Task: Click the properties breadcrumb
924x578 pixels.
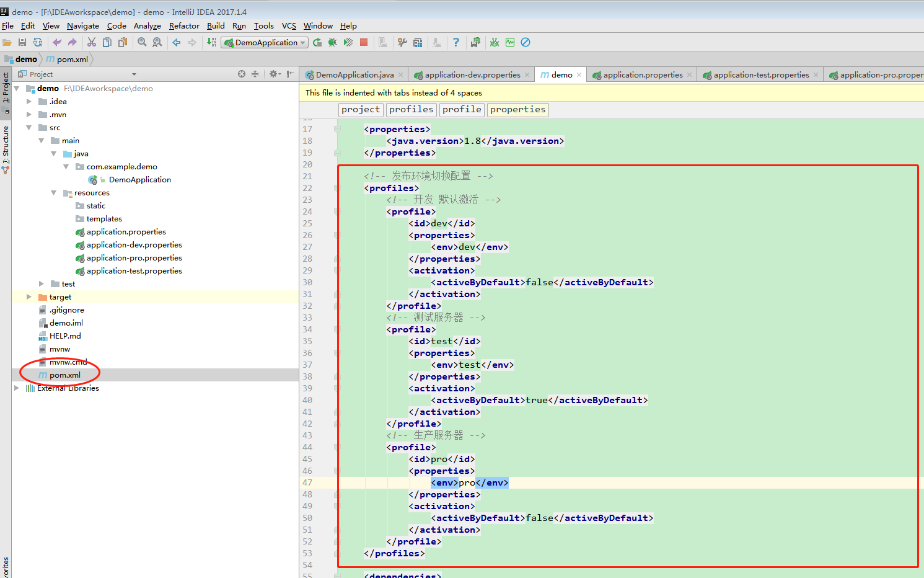Action: click(x=518, y=109)
